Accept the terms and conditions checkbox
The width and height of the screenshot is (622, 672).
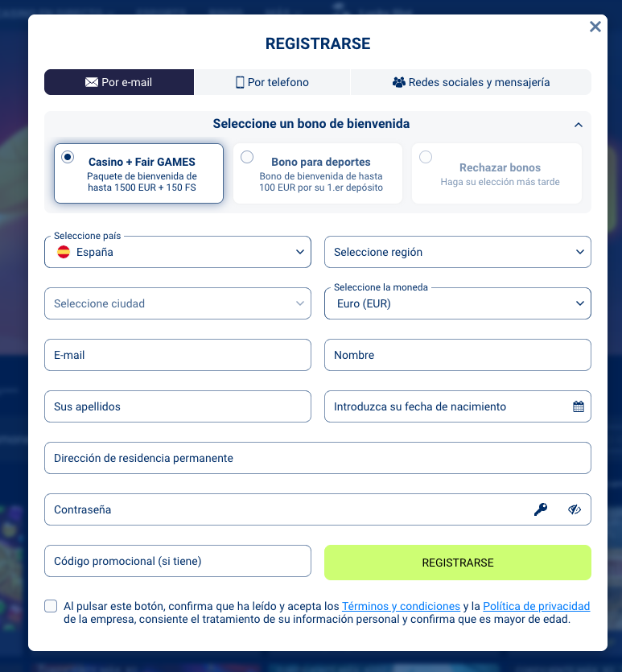tap(51, 606)
